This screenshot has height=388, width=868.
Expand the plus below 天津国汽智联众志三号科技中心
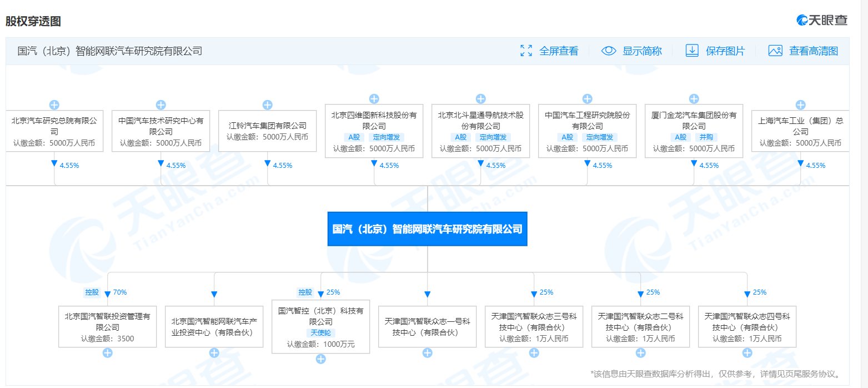click(534, 353)
